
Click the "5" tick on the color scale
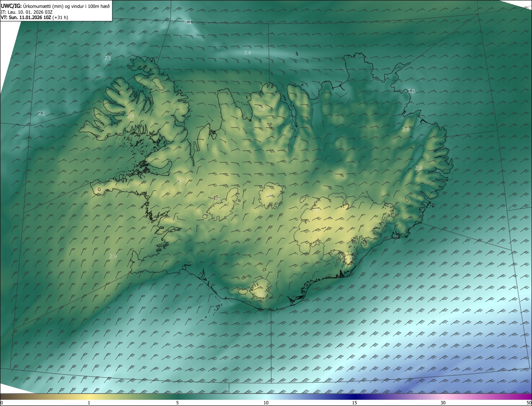pyautogui.click(x=177, y=403)
